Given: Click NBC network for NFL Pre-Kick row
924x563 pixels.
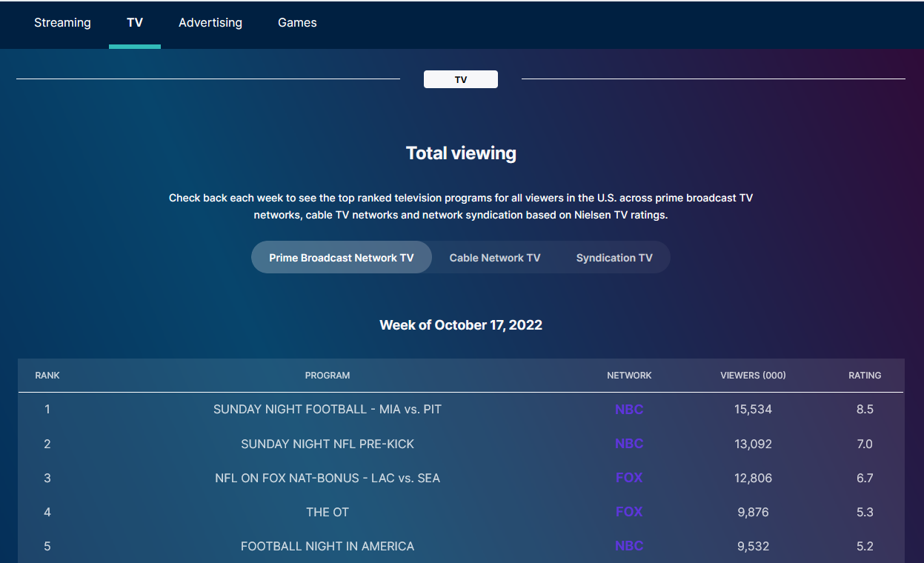Looking at the screenshot, I should tap(629, 444).
